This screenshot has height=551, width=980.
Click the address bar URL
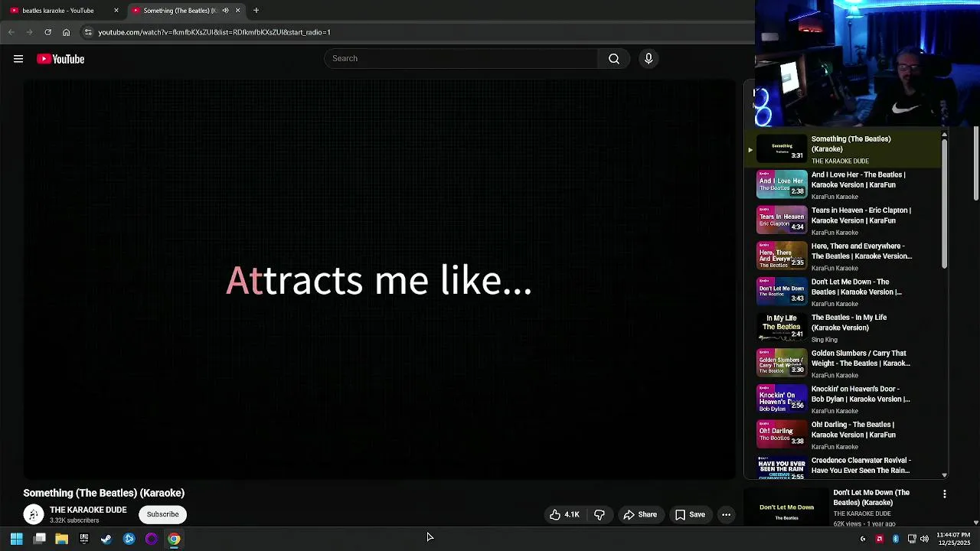click(214, 32)
